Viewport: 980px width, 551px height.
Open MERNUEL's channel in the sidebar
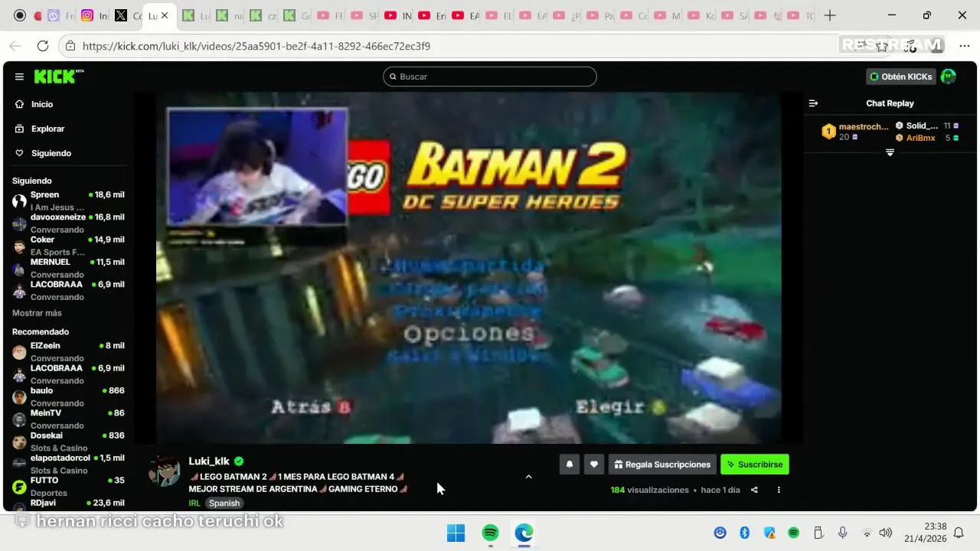tap(68, 268)
